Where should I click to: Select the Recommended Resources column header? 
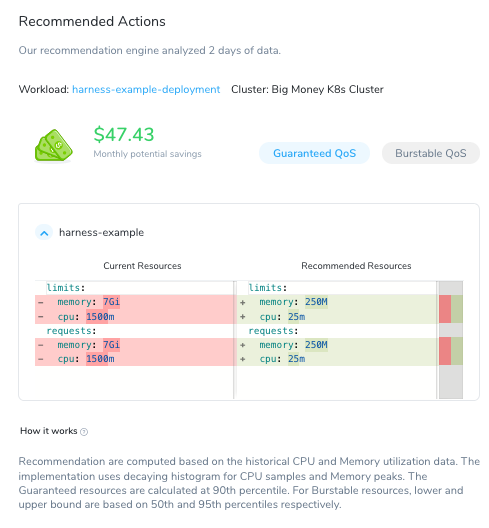356,266
